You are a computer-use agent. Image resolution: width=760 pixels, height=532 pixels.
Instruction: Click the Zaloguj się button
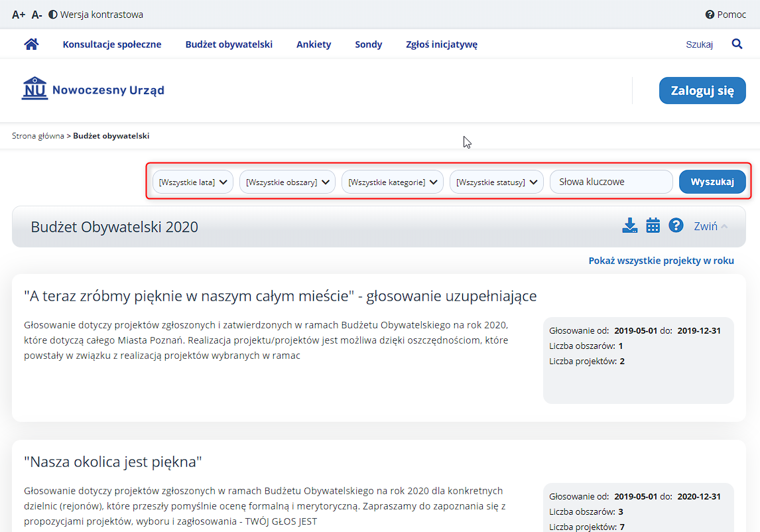pyautogui.click(x=702, y=90)
